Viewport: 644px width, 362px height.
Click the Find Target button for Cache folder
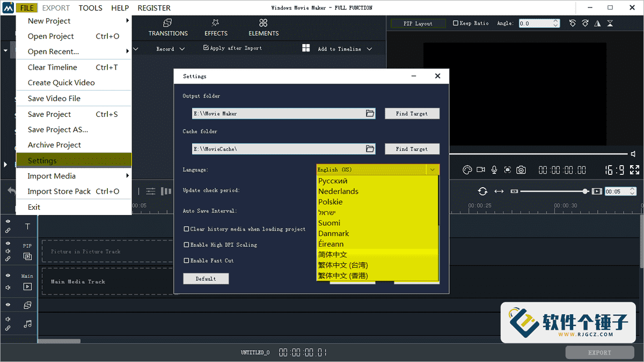(x=412, y=149)
